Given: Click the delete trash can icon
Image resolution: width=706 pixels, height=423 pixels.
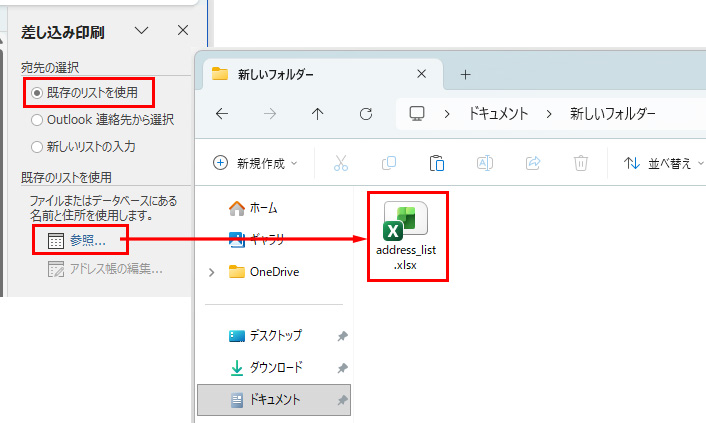Looking at the screenshot, I should coord(580,163).
